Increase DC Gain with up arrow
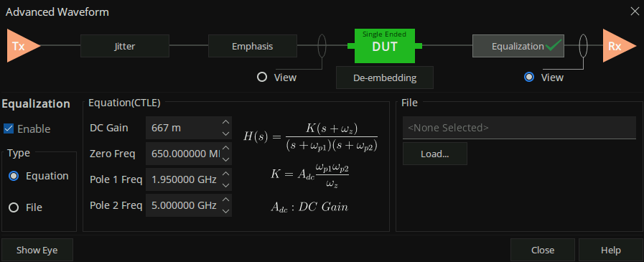Viewport: 644px width, 262px height. [225, 122]
